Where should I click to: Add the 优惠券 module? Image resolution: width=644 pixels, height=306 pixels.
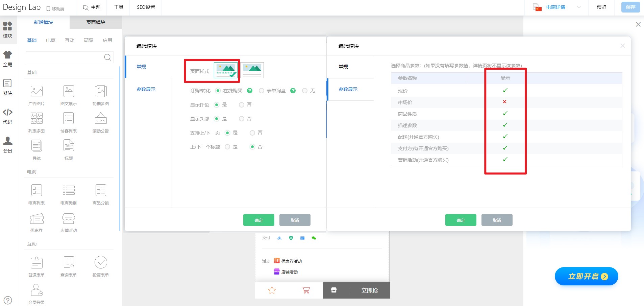[36, 222]
